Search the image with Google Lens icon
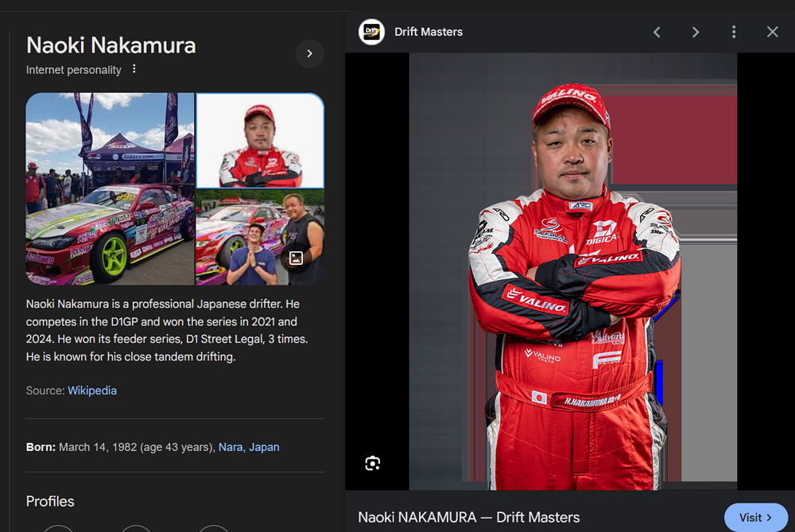The height and width of the screenshot is (532, 795). pyautogui.click(x=373, y=464)
